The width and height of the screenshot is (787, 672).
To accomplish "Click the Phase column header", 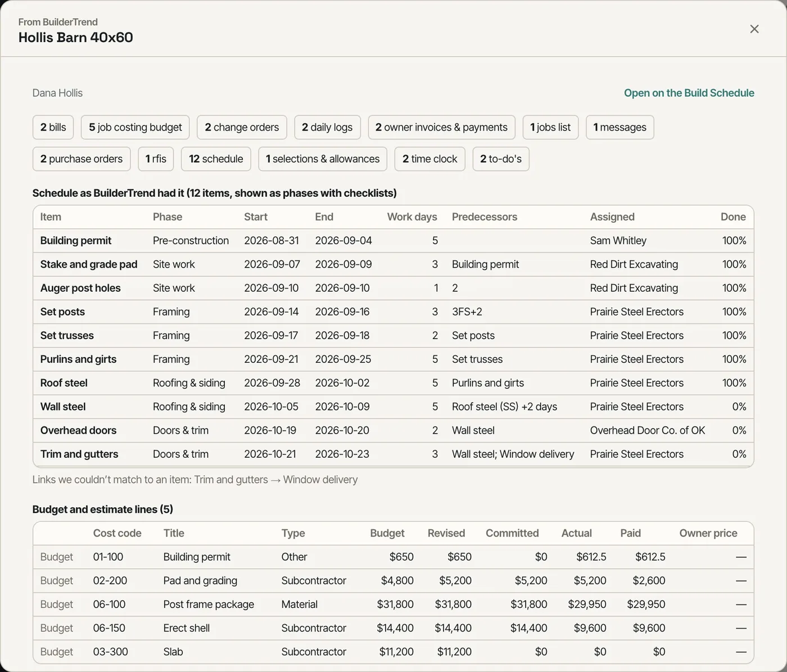I will pyautogui.click(x=168, y=217).
